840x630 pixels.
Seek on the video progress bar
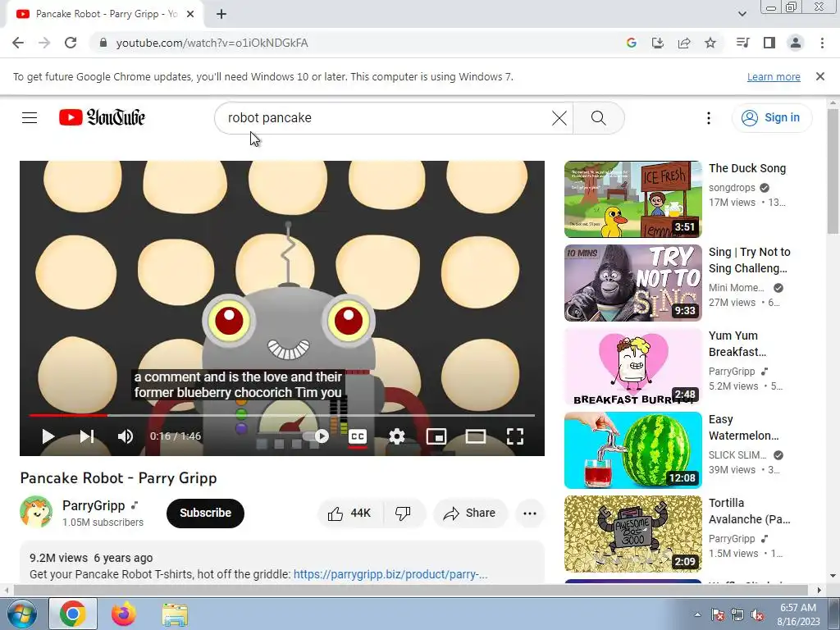(282, 415)
